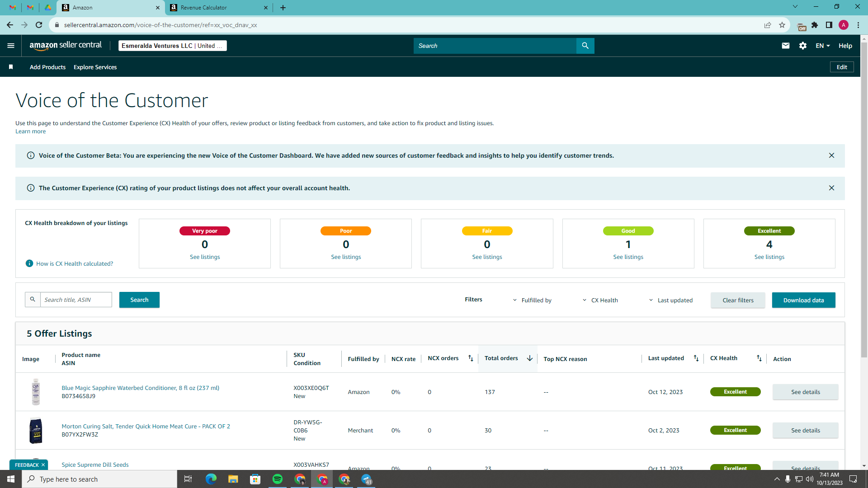Screen dimensions: 868x488
Task: Open Explore Services in the navigation bar
Action: 95,67
